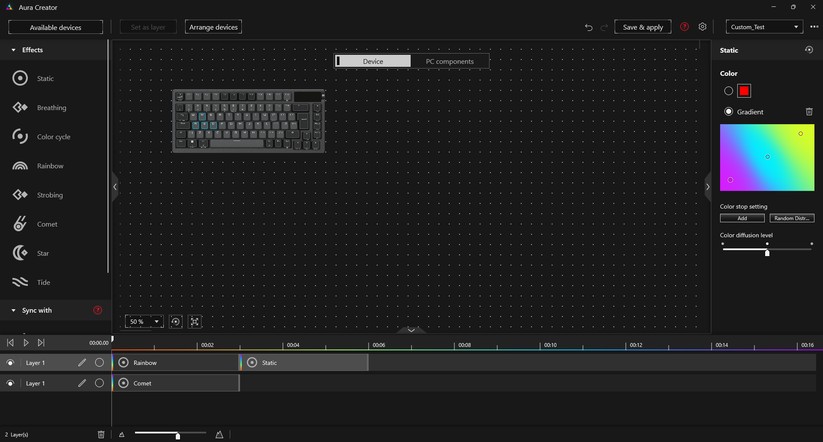Delete layer using bottom trash icon
Image resolution: width=823 pixels, height=442 pixels.
[x=101, y=434]
